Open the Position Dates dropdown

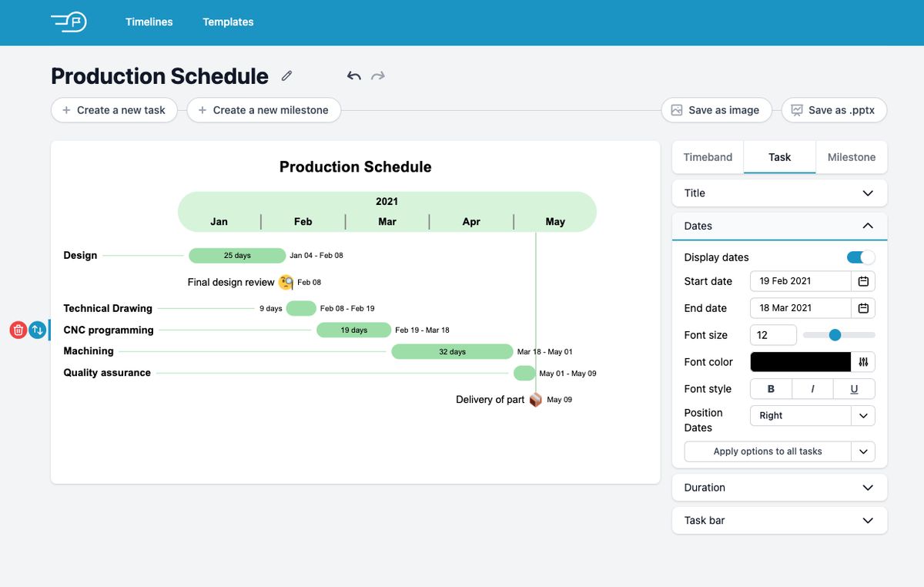(812, 415)
